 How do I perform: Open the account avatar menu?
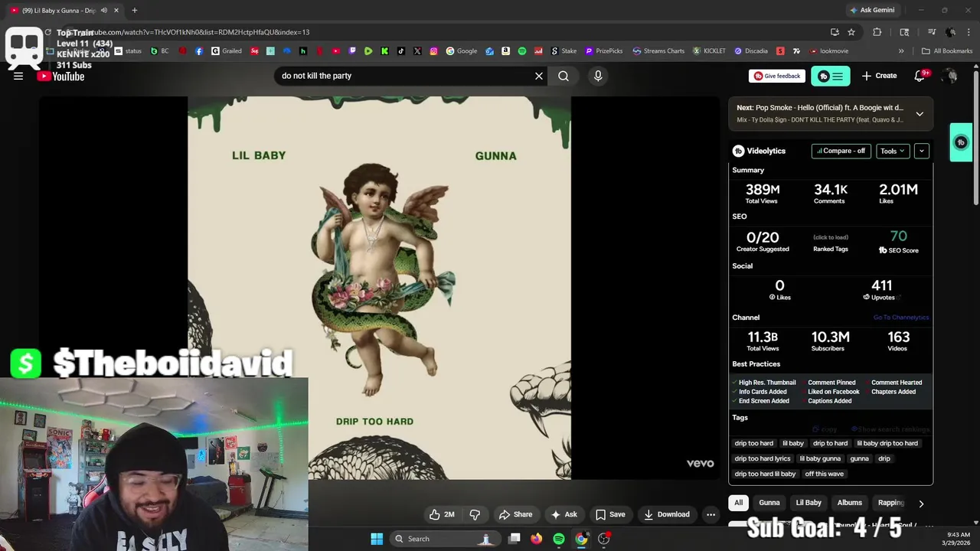(x=950, y=76)
